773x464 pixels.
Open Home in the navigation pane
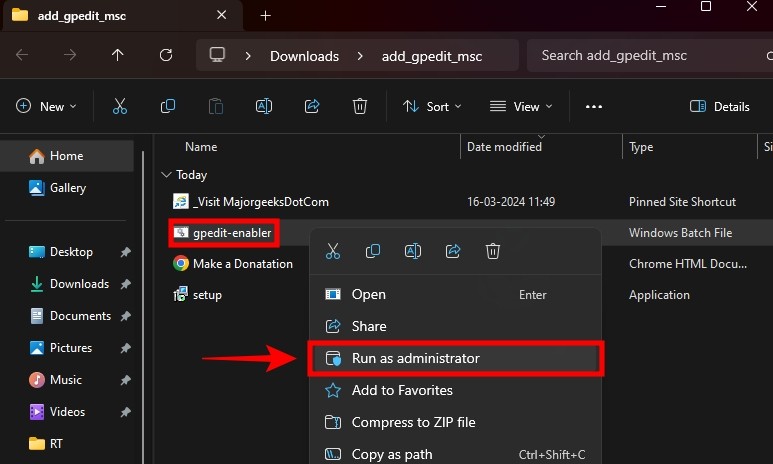67,156
